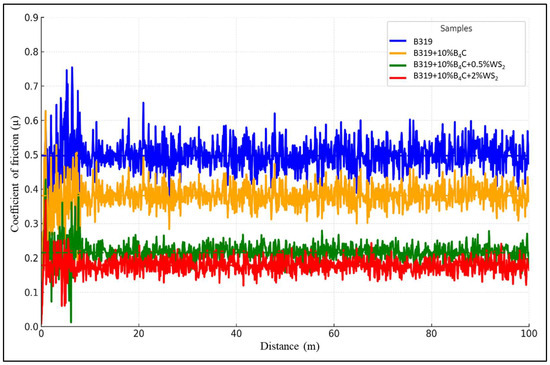Click the green legend line swatch

click(398, 65)
